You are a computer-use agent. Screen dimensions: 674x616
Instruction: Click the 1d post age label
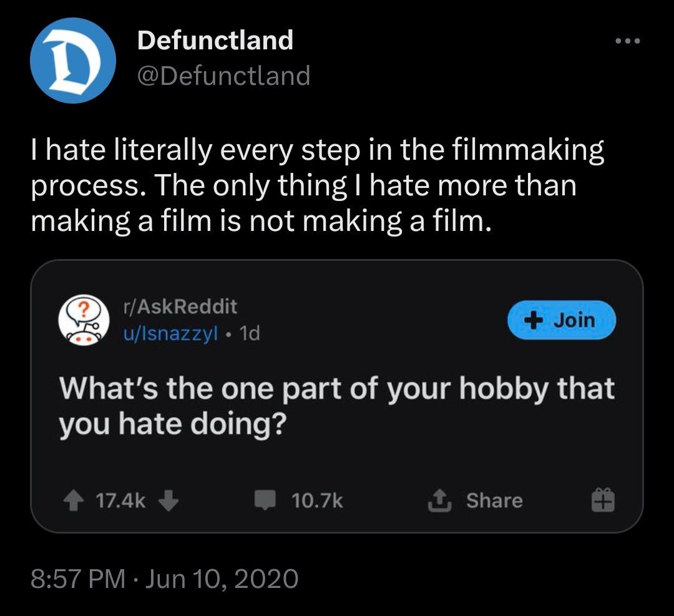[250, 334]
